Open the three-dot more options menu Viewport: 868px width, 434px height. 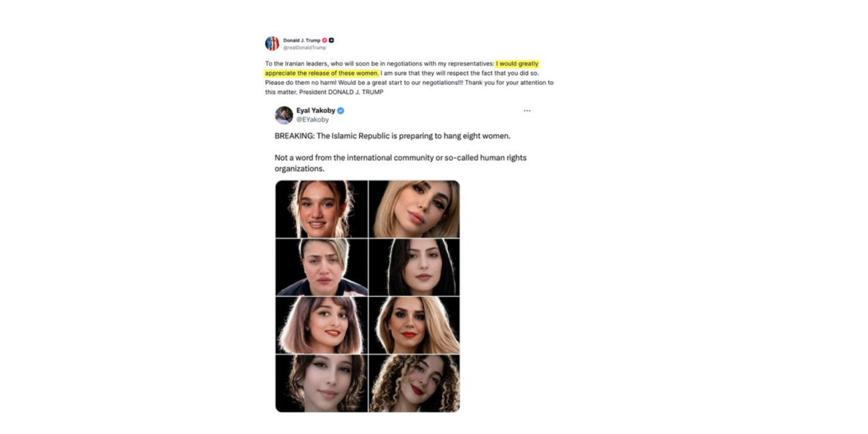point(527,111)
